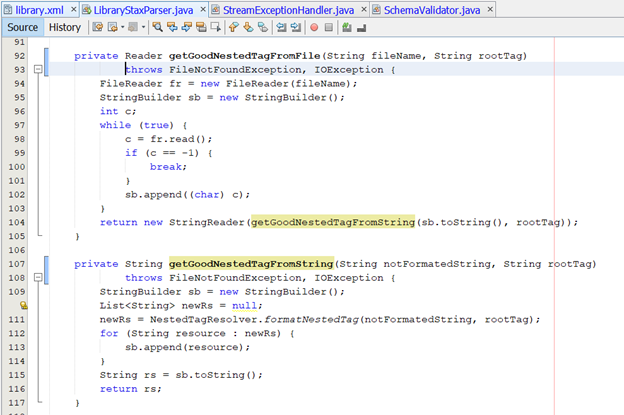Close the library.xml tab
The width and height of the screenshot is (624, 415).
click(73, 9)
